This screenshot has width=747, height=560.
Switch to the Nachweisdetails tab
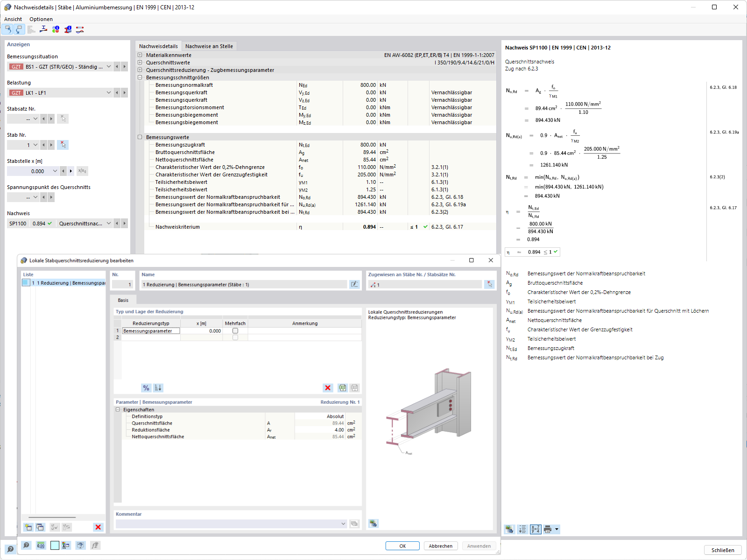pyautogui.click(x=158, y=46)
